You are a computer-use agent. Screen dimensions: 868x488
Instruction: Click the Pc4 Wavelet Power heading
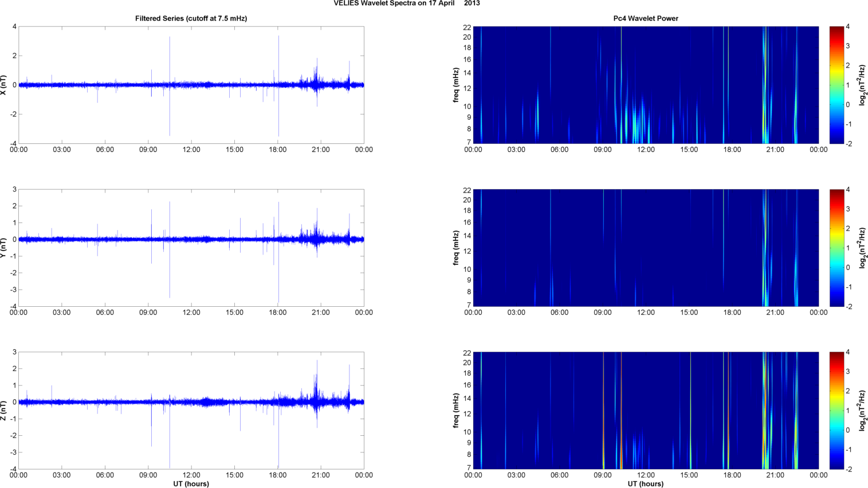click(x=646, y=18)
